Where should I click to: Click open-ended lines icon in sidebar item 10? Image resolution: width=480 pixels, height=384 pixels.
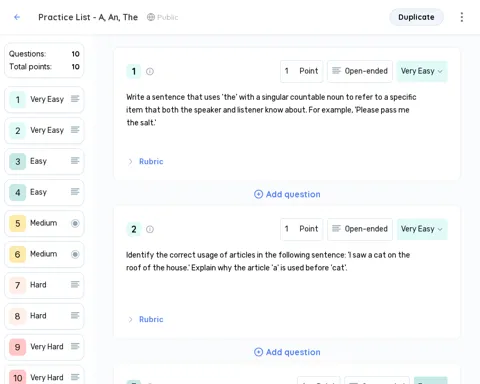point(75,377)
